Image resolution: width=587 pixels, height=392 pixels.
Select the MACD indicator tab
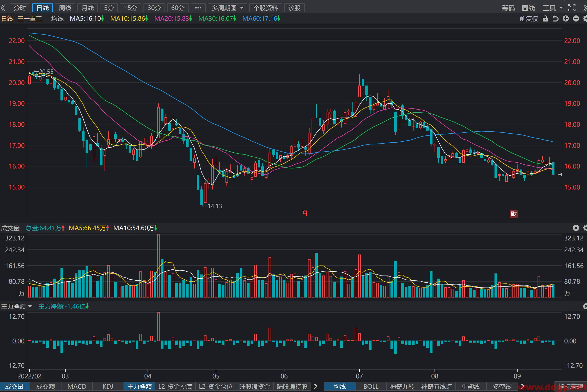[77, 386]
